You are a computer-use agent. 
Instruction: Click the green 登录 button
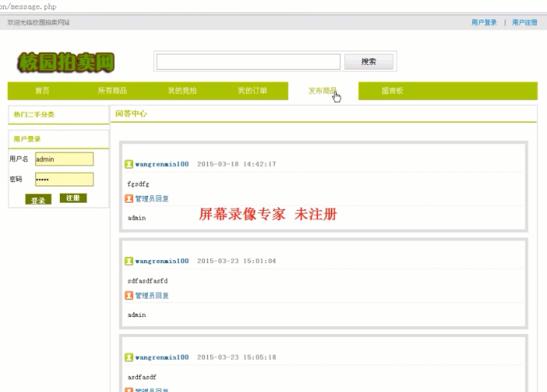pos(38,200)
